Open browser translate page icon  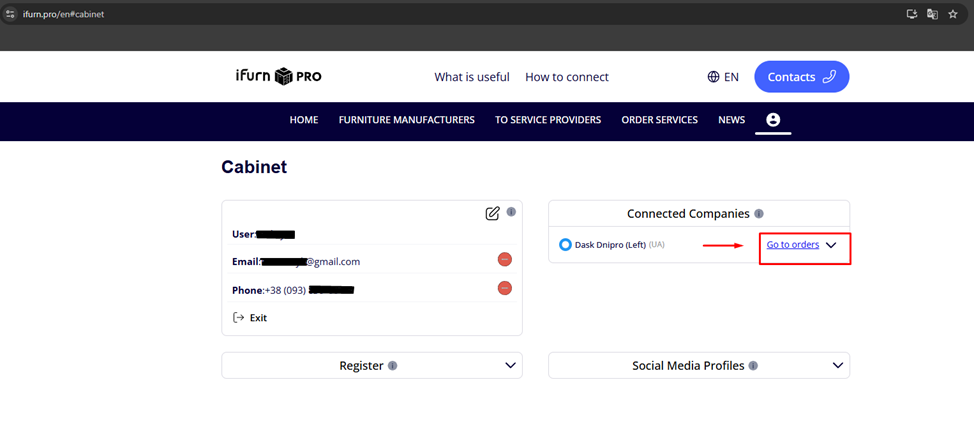(932, 14)
